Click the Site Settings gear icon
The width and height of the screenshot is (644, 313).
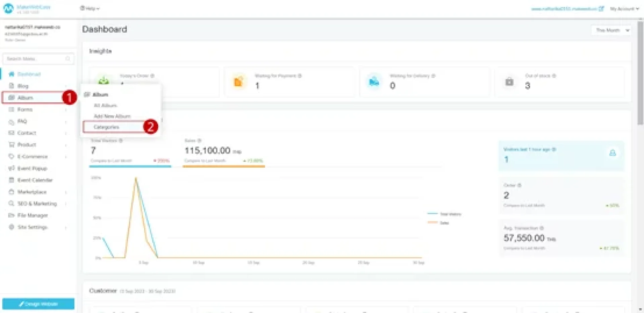pyautogui.click(x=11, y=227)
